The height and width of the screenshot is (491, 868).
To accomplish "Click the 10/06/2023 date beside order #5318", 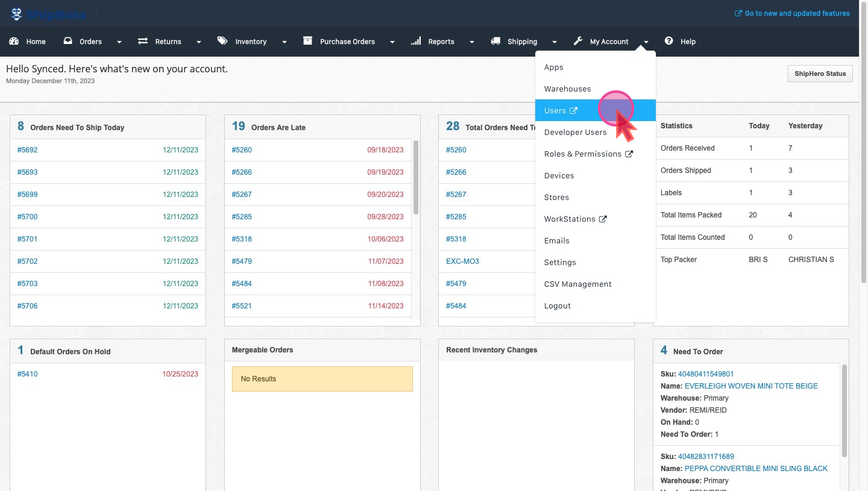I will pyautogui.click(x=386, y=239).
